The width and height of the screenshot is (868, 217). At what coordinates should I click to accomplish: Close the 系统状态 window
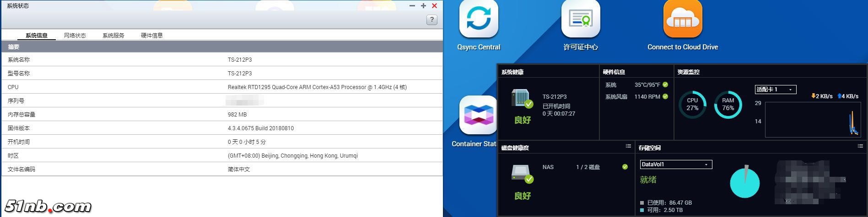(x=434, y=6)
